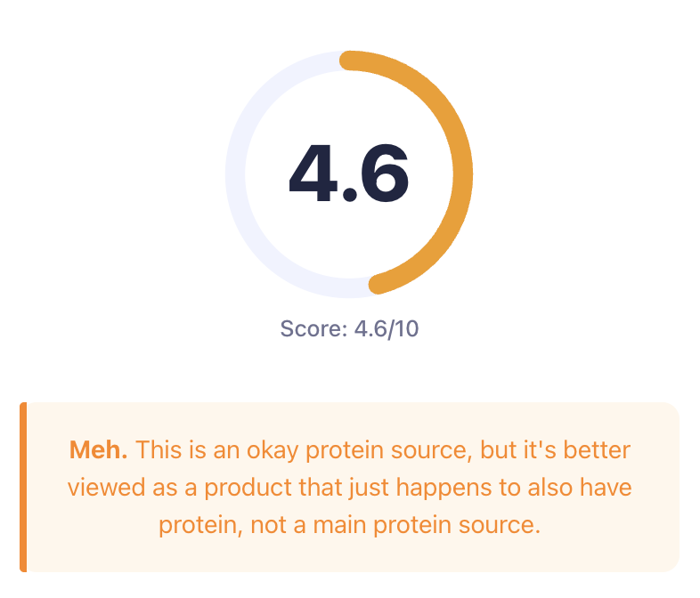Screen dimensions: 700x598
Task: Click the digit 6 in the big score
Action: coord(381,174)
